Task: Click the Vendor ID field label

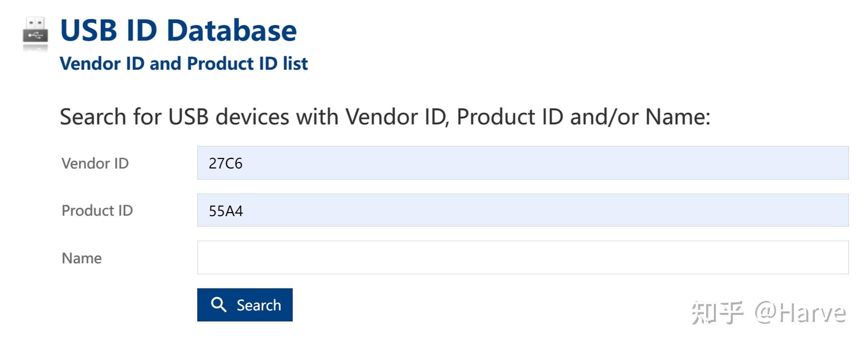Action: tap(95, 163)
